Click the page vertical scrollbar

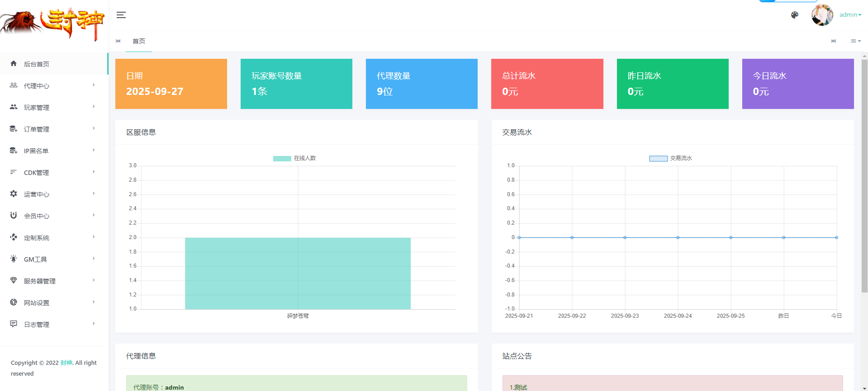coord(864,176)
